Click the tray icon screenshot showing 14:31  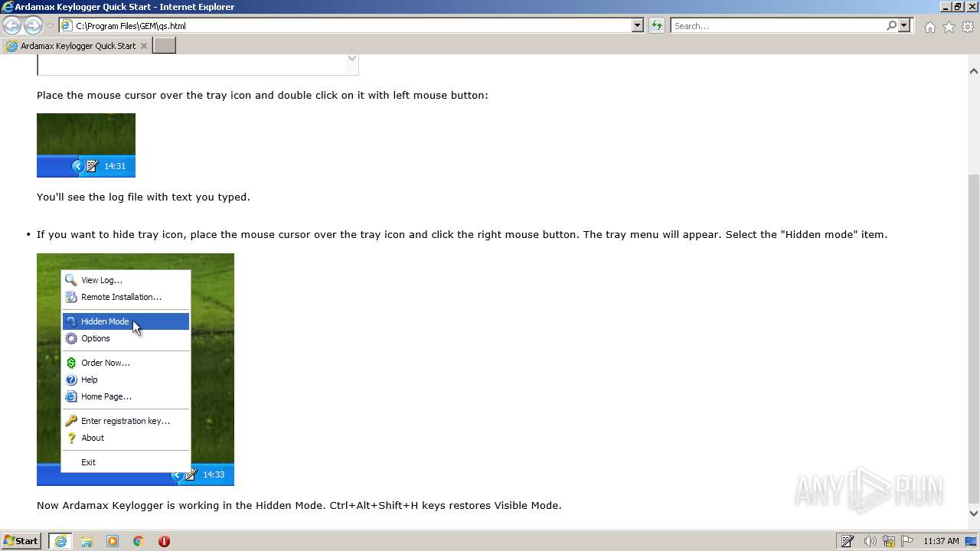pyautogui.click(x=86, y=145)
